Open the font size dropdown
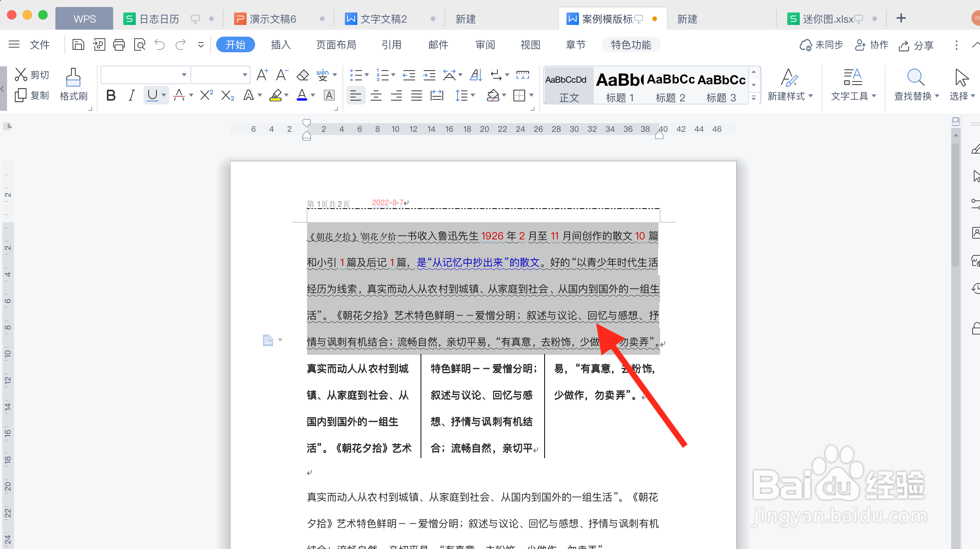Screen dimensions: 980x549 pyautogui.click(x=245, y=75)
